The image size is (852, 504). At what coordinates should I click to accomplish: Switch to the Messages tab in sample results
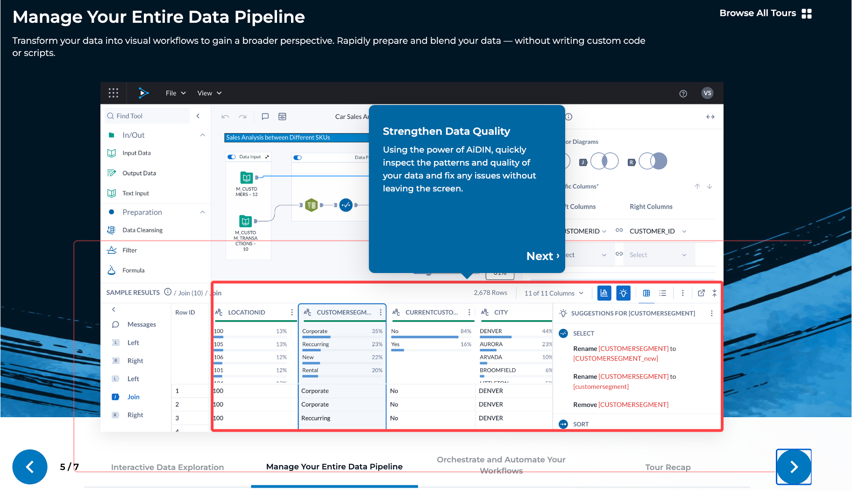[141, 324]
